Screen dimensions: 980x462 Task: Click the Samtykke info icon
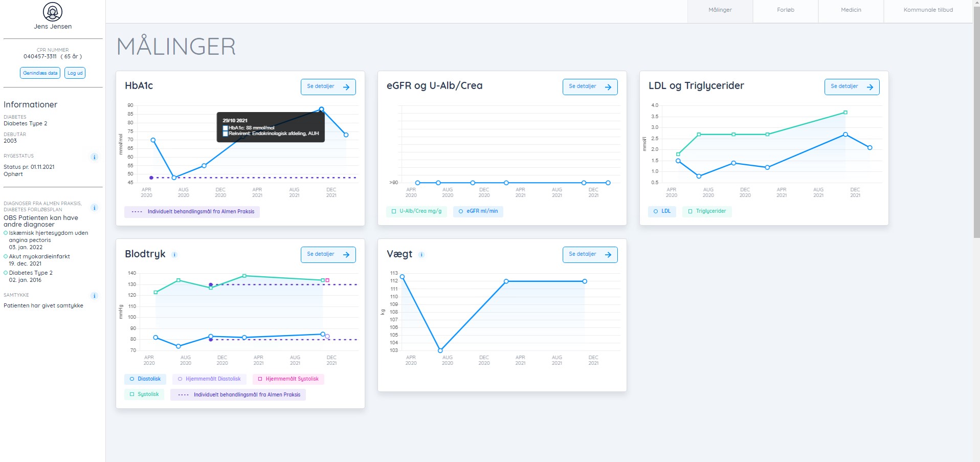[94, 296]
